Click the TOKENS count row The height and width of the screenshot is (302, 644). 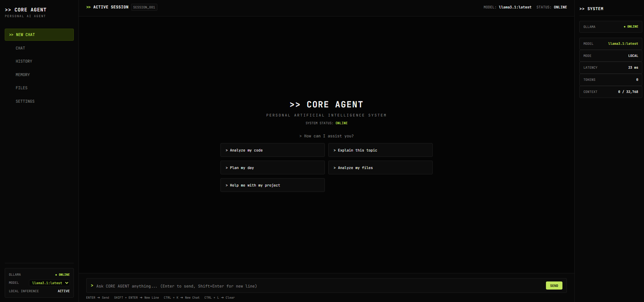[x=611, y=80]
